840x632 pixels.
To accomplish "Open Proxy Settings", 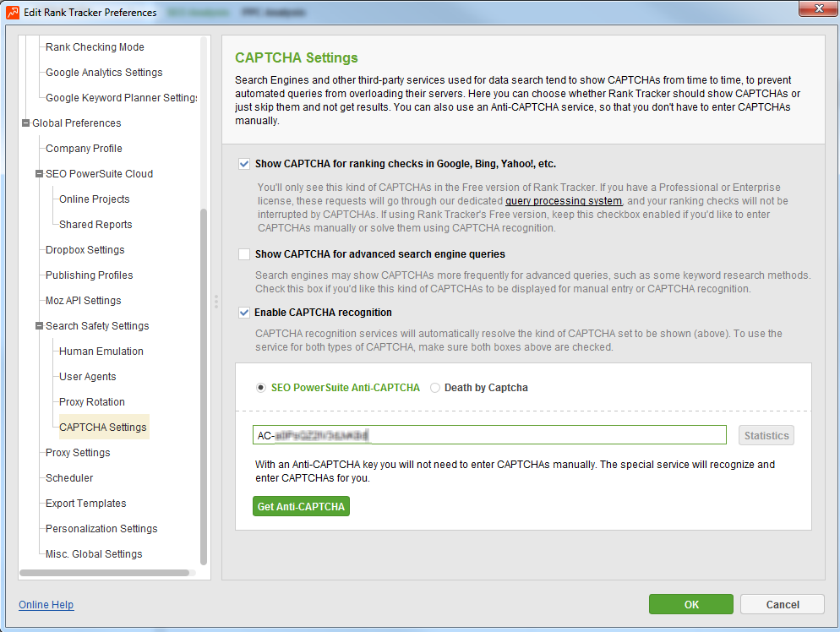I will (78, 453).
